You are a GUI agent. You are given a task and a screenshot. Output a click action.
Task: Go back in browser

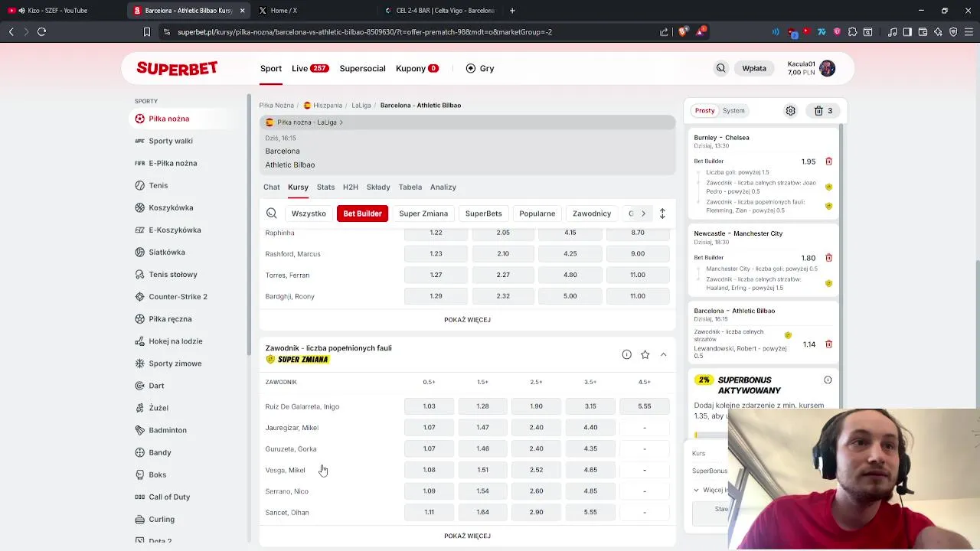pos(11,32)
